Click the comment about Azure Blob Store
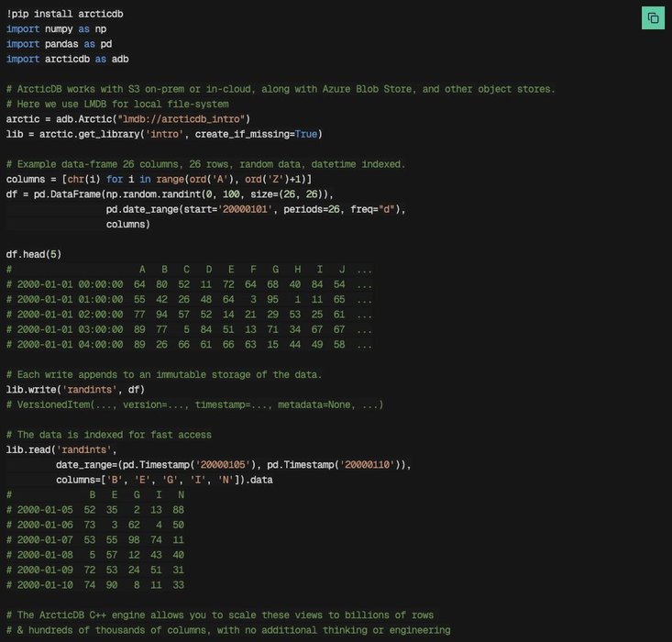672x642 pixels. [x=281, y=89]
